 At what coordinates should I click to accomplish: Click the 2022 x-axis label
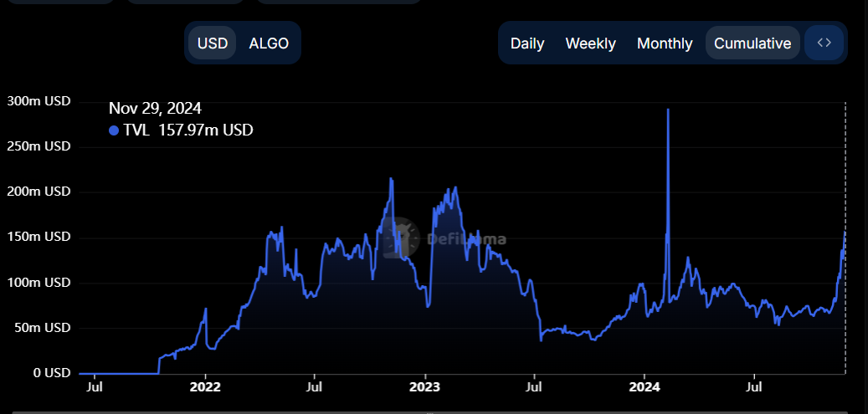tap(205, 386)
